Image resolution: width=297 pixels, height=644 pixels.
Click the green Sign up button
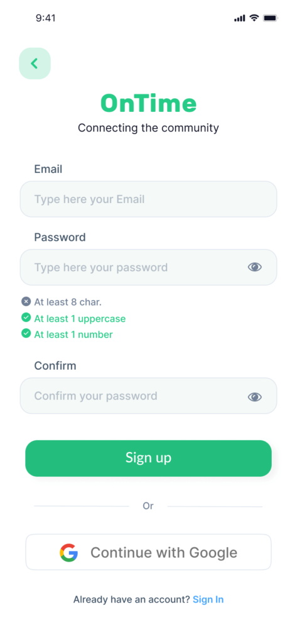pos(148,458)
